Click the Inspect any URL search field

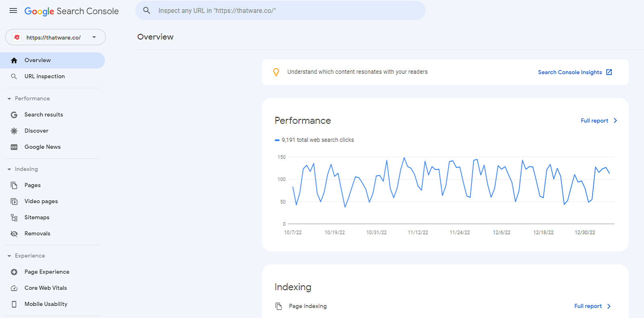click(x=282, y=10)
